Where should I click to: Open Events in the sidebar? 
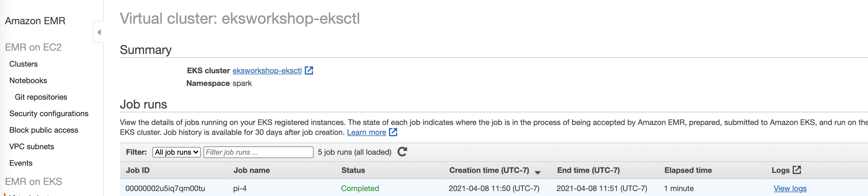[21, 163]
